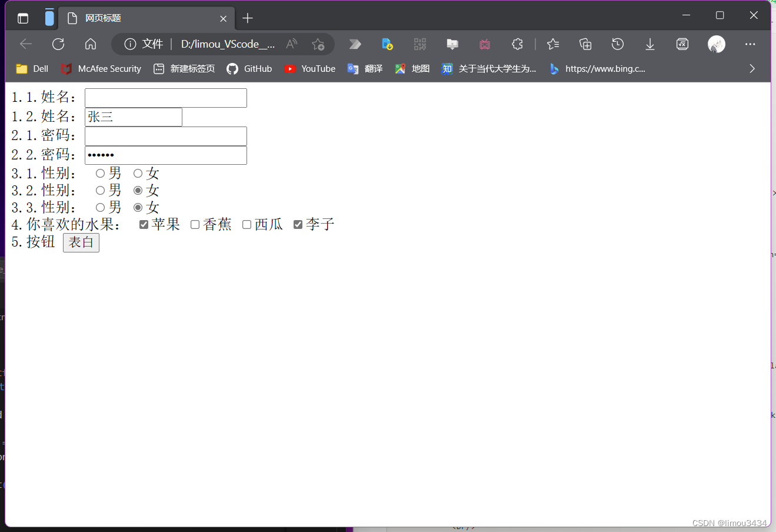
Task: Click the monitor-shaped extension icon
Action: (x=452, y=44)
